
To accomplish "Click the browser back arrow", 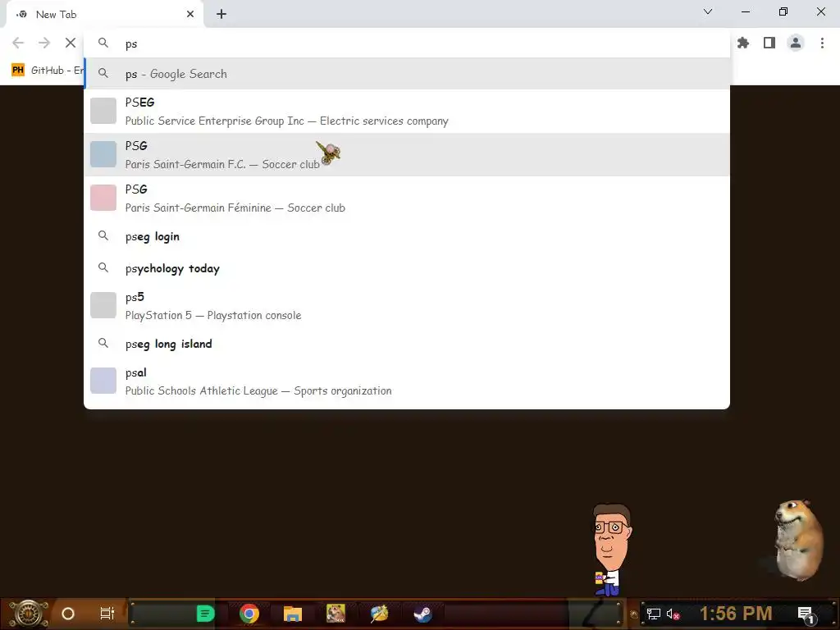I will pos(18,43).
